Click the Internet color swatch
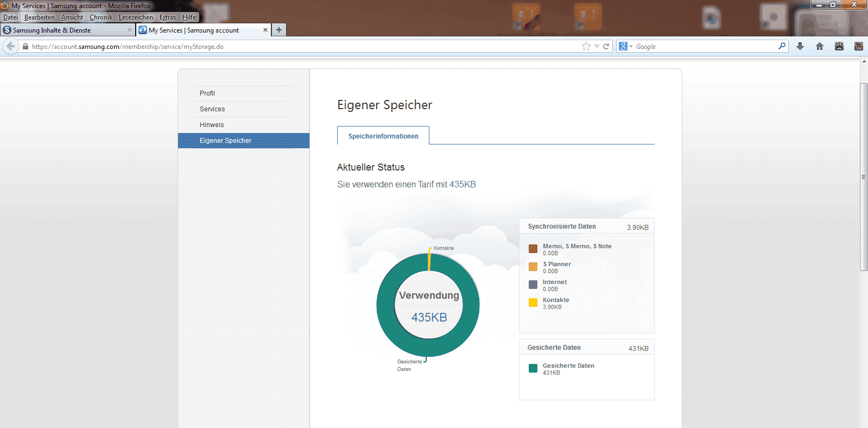 [x=533, y=285]
